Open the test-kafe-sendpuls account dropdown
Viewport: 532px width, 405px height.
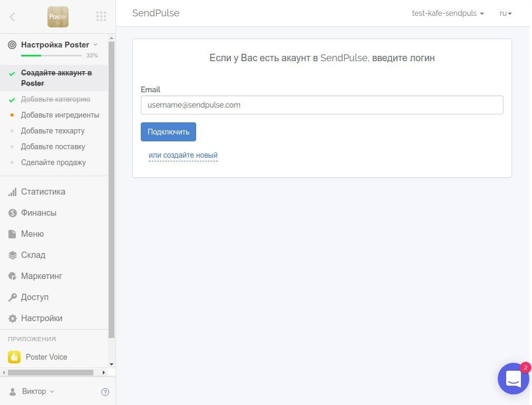click(448, 13)
